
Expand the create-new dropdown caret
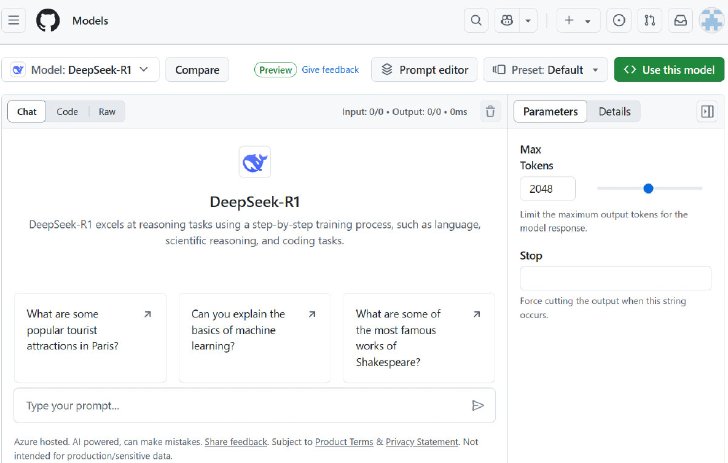[x=588, y=21]
